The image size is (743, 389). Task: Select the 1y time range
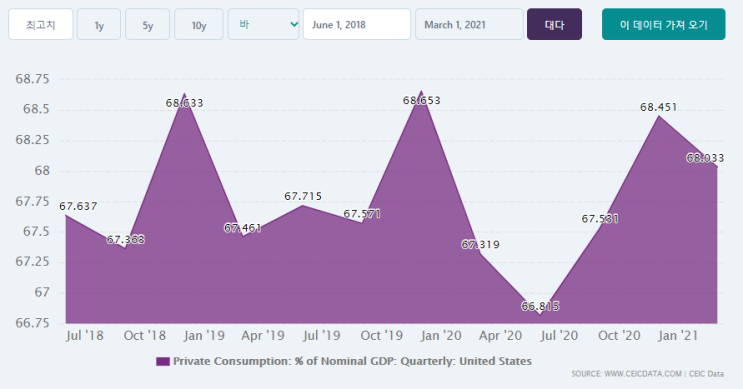point(99,24)
